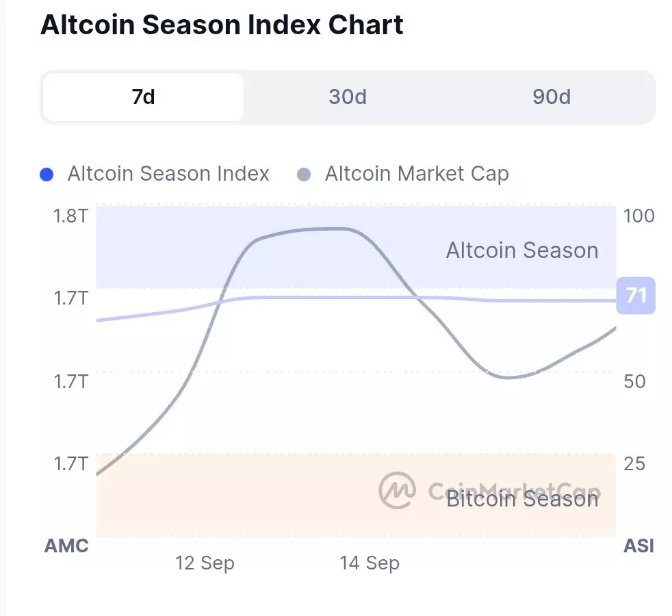Click the ASI axis label

[638, 546]
